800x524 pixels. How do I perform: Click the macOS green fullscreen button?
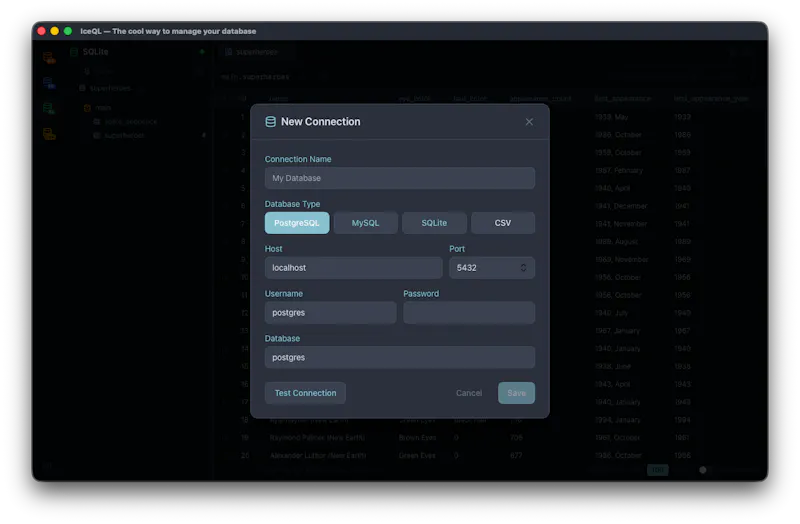click(68, 31)
